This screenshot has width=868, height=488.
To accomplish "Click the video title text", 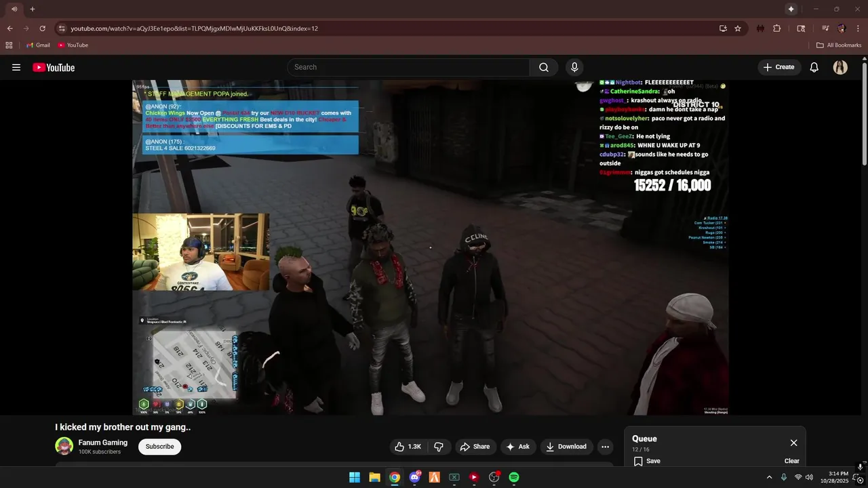I will click(x=123, y=427).
